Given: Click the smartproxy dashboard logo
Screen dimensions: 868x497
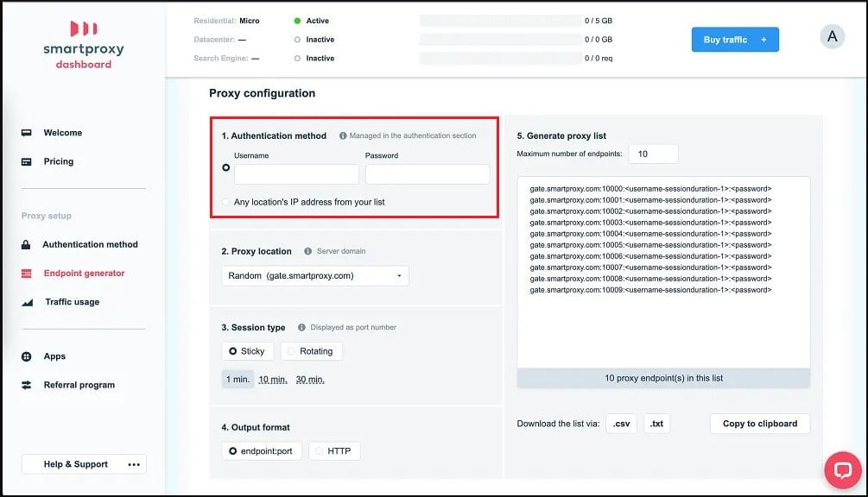Looking at the screenshot, I should click(84, 45).
